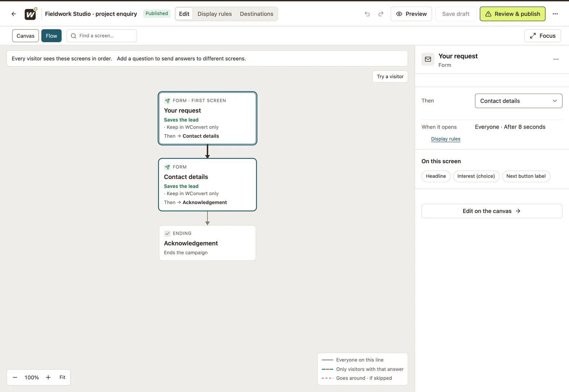Click the redo arrow icon
The width and height of the screenshot is (569, 392).
tap(381, 14)
